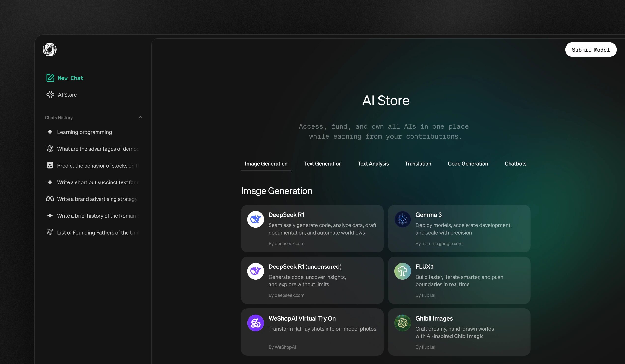
Task: Click Build faster, iterate smarter description
Action: (459, 281)
